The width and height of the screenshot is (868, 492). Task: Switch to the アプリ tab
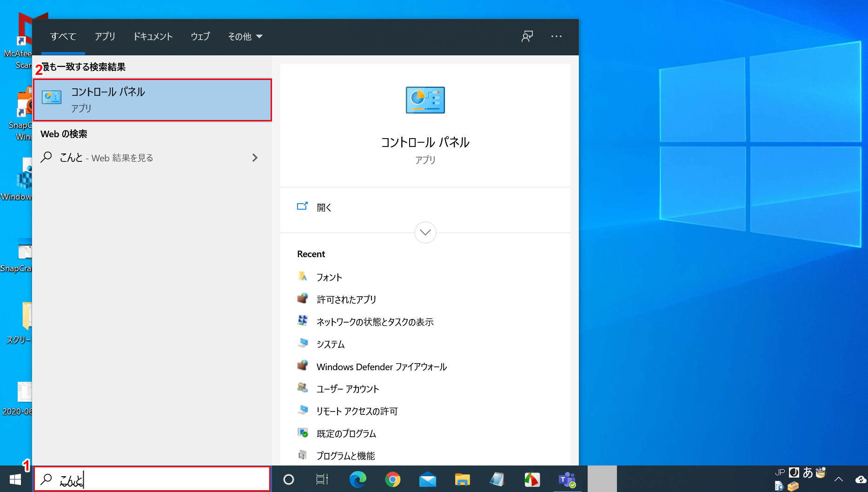105,36
